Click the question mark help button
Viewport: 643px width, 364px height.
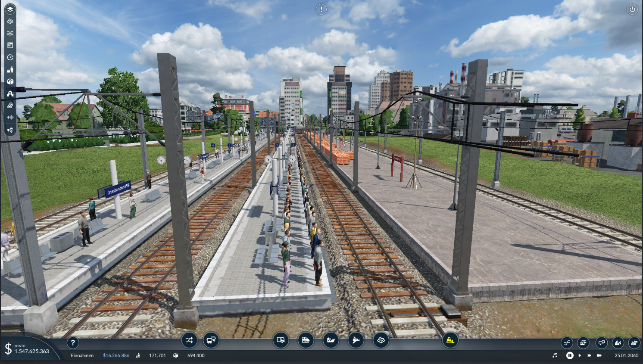(73, 343)
